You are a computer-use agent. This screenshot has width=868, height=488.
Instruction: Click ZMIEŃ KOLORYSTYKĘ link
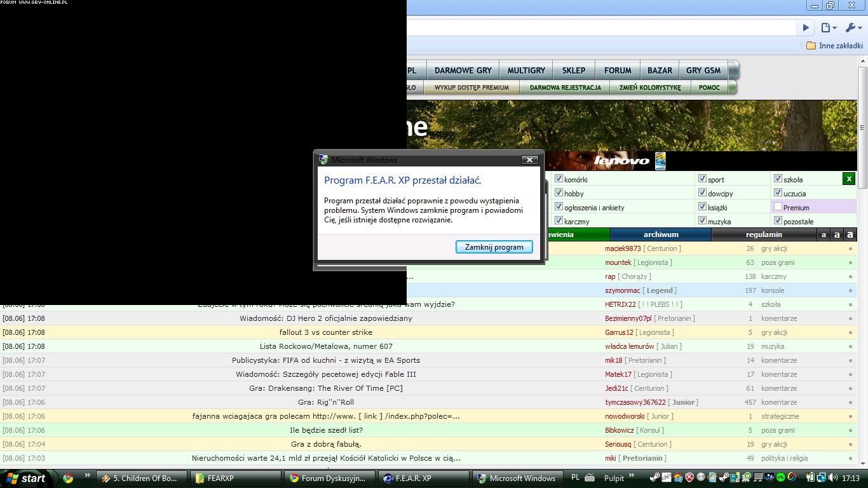click(x=650, y=88)
